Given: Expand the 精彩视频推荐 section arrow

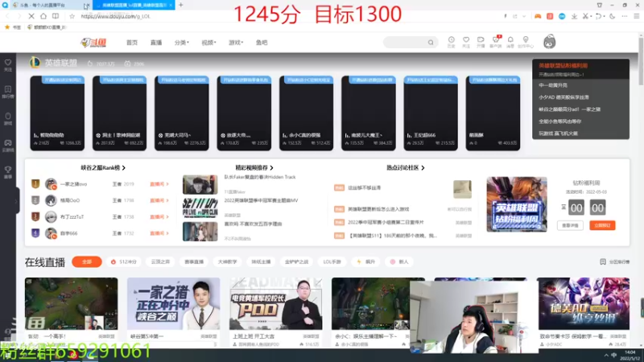Looking at the screenshot, I should [271, 167].
